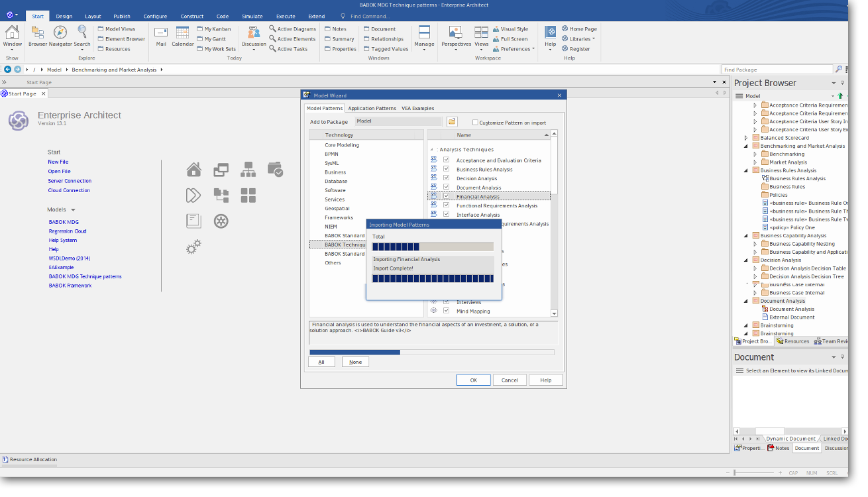This screenshot has width=868, height=497.
Task: Toggle the Mind Mapping pattern checkbox
Action: tap(447, 311)
